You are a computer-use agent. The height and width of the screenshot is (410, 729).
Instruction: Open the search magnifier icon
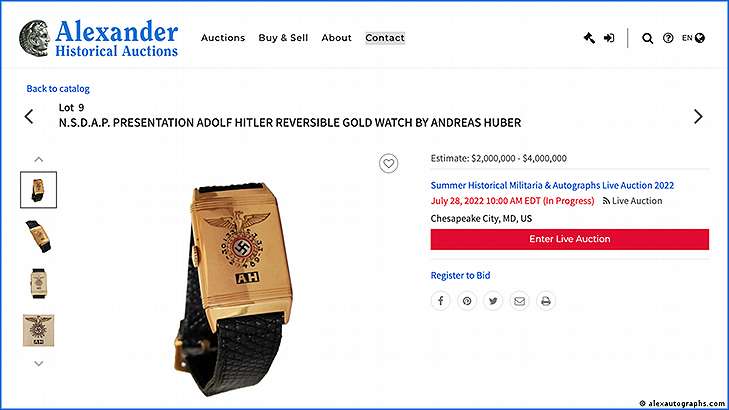tap(647, 38)
